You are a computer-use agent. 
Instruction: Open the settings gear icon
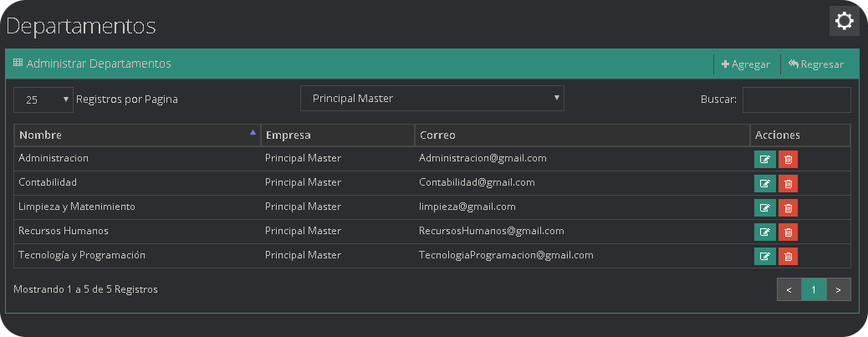[x=844, y=21]
